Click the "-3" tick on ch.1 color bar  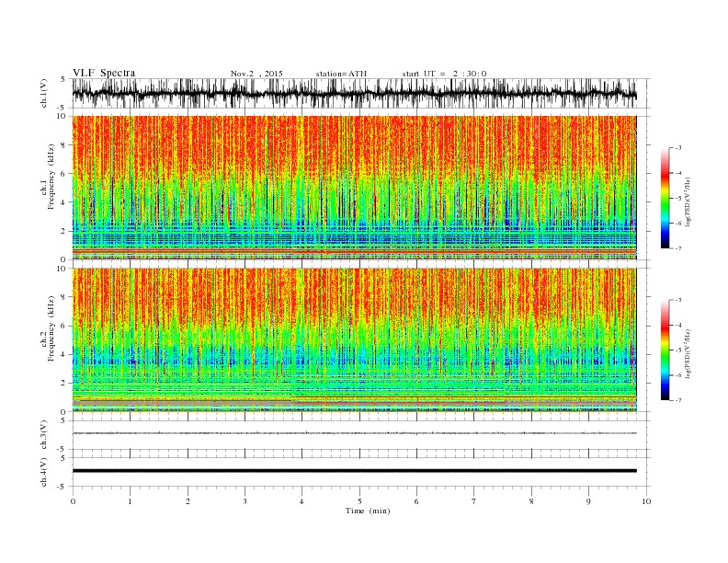(678, 148)
